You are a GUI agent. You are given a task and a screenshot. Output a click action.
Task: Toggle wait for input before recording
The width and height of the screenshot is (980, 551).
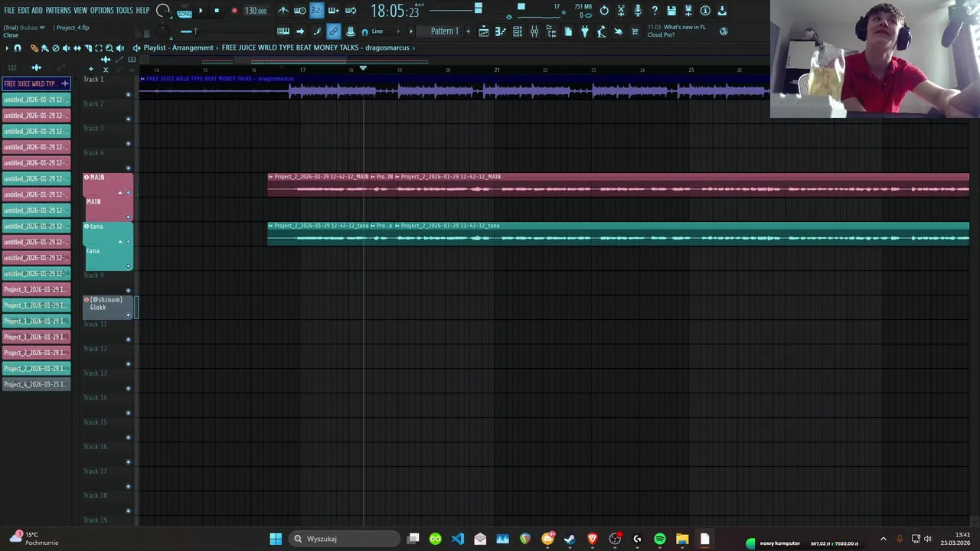[x=300, y=11]
